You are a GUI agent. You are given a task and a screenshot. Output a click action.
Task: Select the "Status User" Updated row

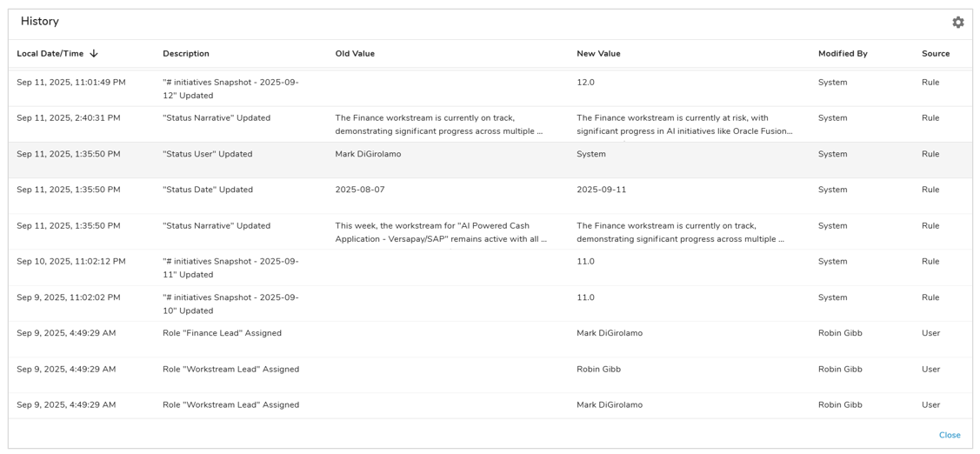coord(207,154)
